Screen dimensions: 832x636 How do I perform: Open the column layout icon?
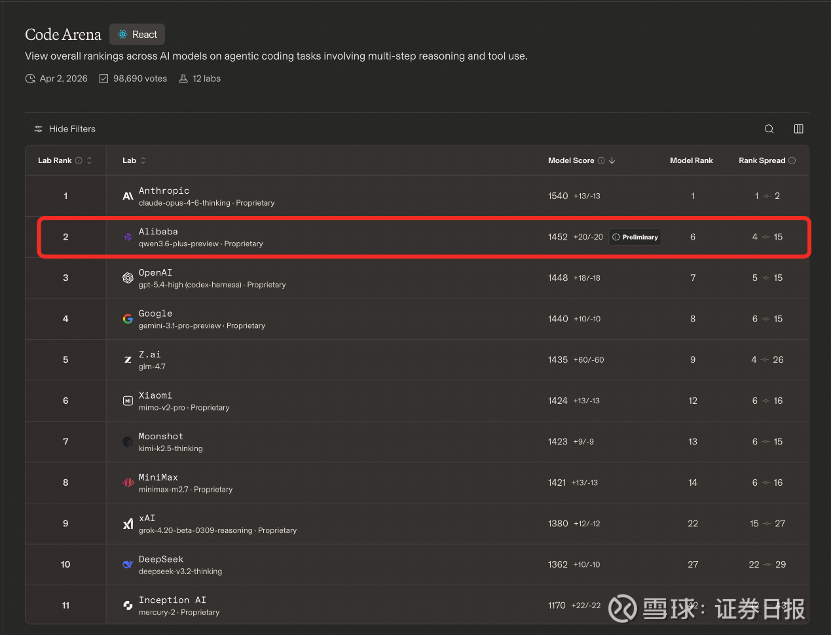tap(798, 129)
